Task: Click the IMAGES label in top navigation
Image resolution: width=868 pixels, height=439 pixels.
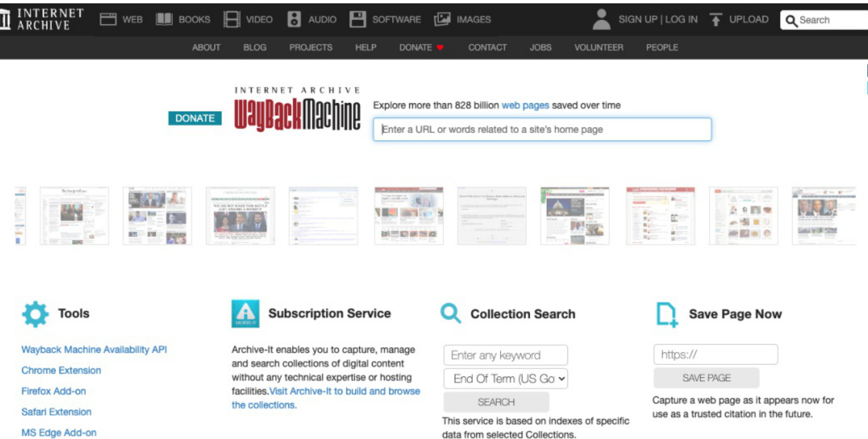Action: click(x=474, y=20)
